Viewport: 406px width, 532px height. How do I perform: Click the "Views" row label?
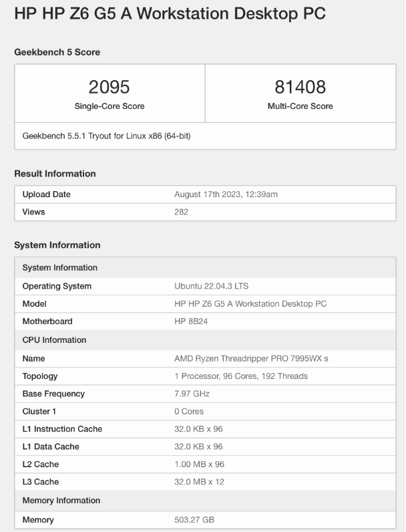(33, 212)
